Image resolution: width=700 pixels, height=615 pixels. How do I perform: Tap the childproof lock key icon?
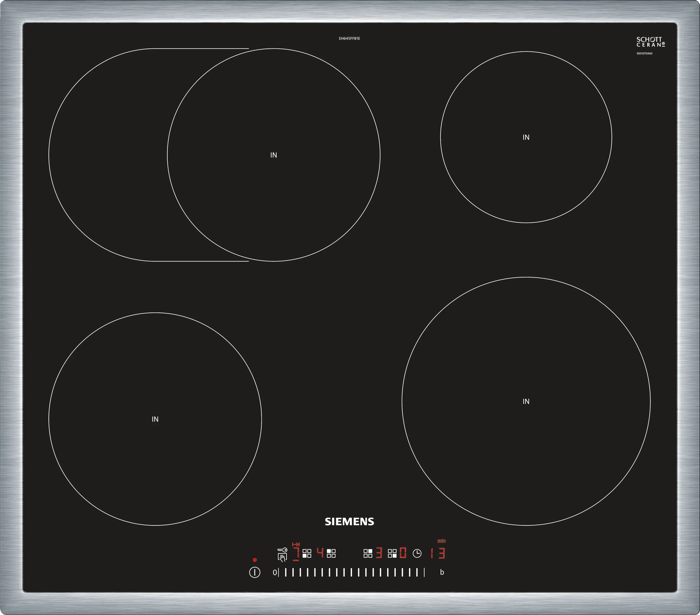[x=283, y=550]
